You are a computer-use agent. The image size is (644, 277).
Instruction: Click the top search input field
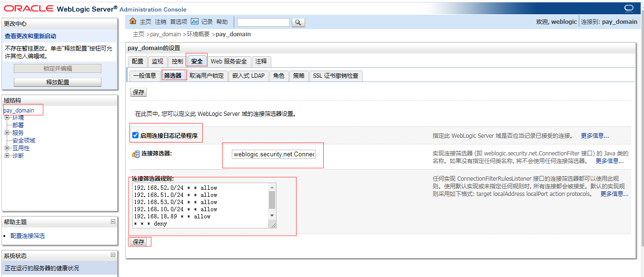point(263,22)
